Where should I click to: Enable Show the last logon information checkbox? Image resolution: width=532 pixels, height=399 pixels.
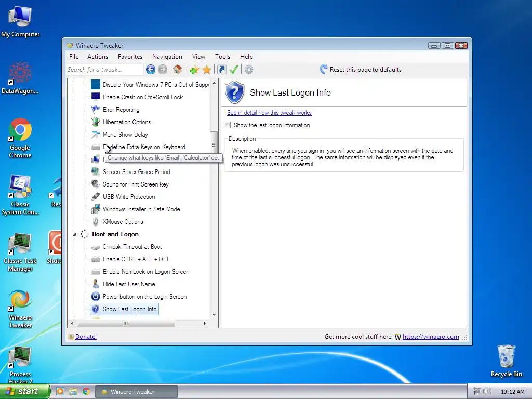pos(228,125)
